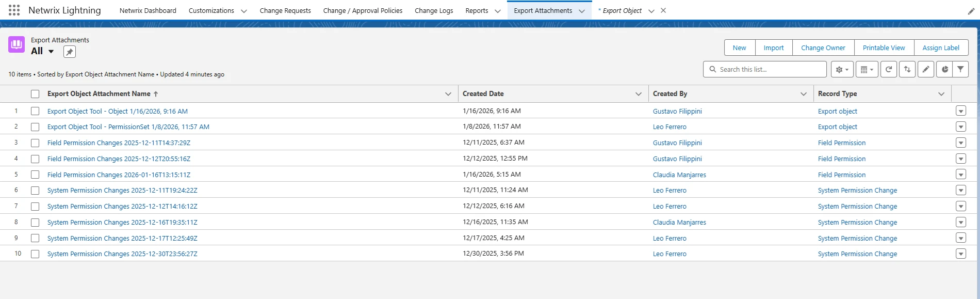Pin this list view
This screenshot has width=980, height=299.
point(70,52)
